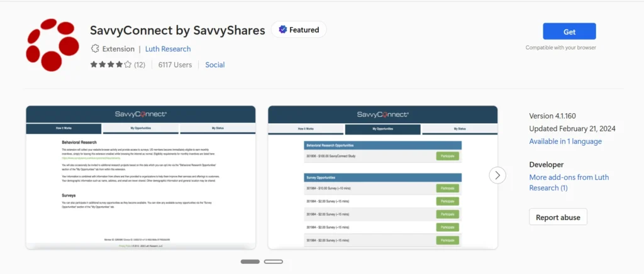Click How it Works tab in first screenshot

[64, 128]
